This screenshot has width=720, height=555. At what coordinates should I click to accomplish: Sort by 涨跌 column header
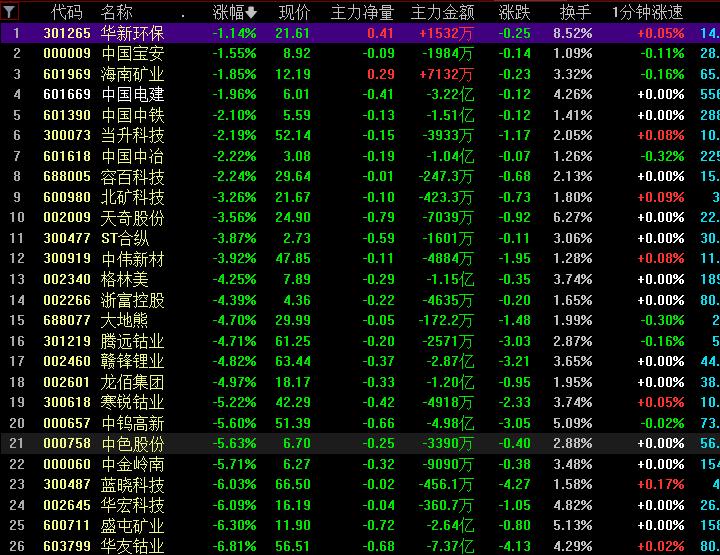pos(514,12)
